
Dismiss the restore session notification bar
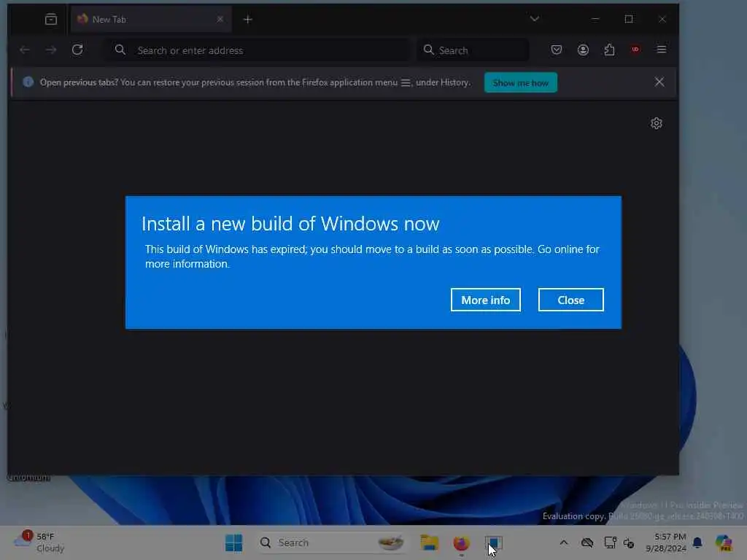click(x=659, y=82)
